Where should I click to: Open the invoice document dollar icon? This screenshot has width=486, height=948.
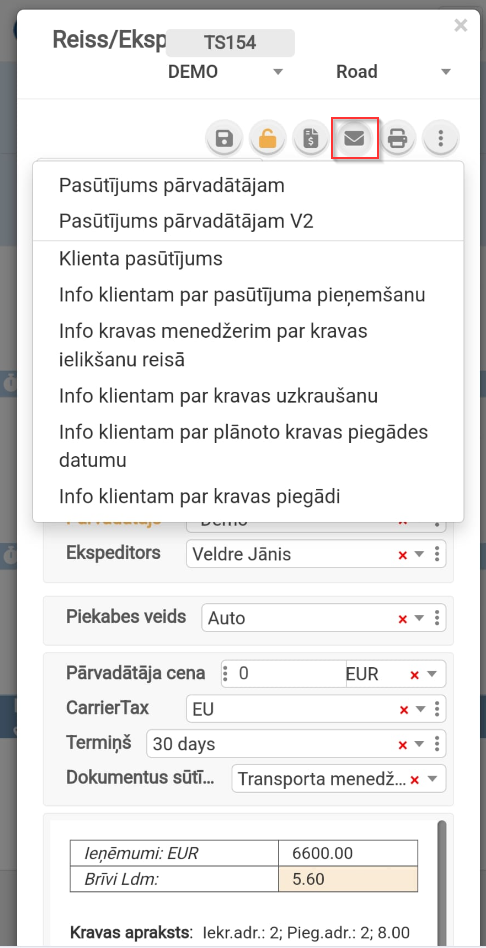(311, 138)
